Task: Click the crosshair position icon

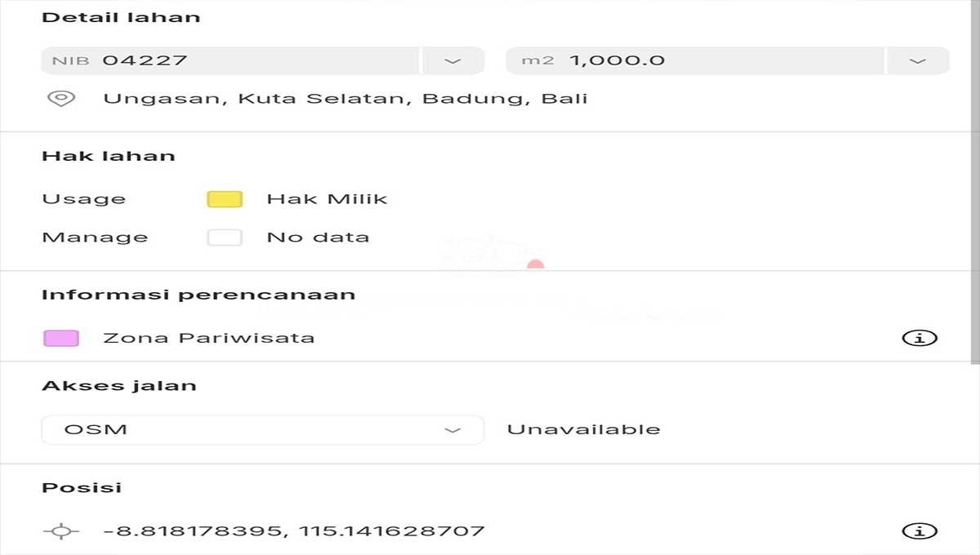Action: coord(61,531)
